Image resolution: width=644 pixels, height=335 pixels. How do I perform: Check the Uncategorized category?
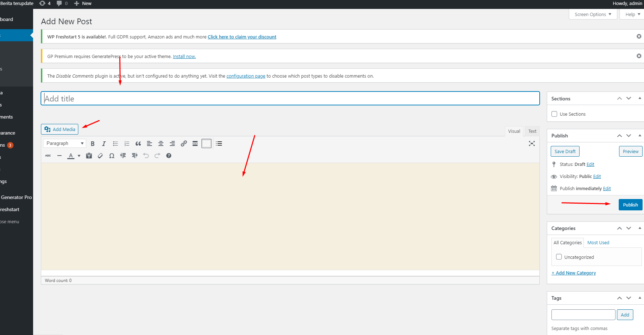[559, 257]
